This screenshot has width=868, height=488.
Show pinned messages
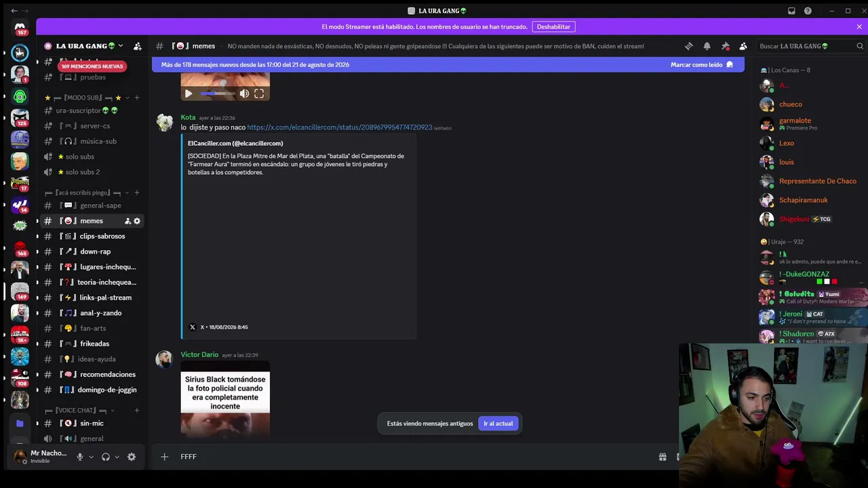click(726, 46)
